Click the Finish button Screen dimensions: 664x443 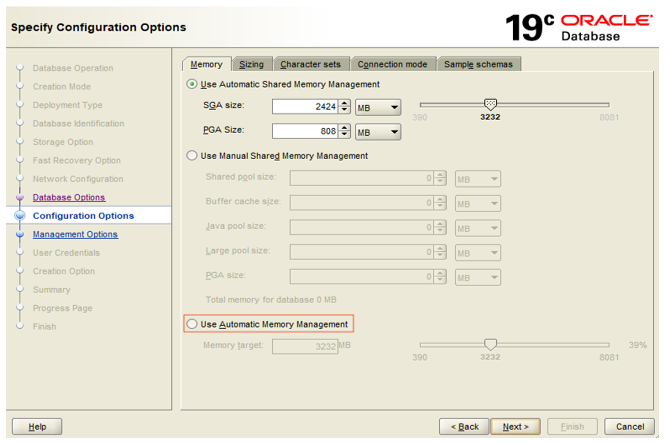tap(572, 426)
